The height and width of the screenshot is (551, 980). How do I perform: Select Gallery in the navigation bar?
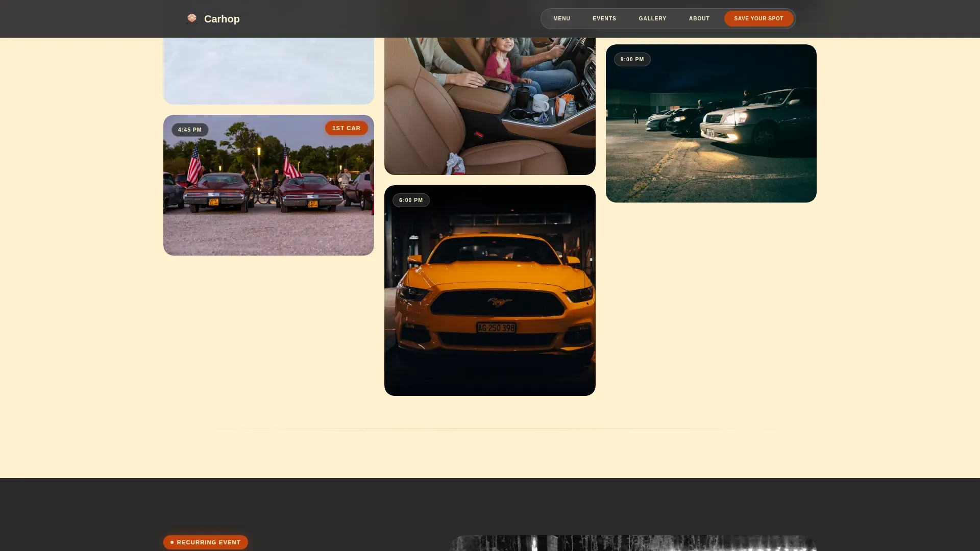point(652,19)
